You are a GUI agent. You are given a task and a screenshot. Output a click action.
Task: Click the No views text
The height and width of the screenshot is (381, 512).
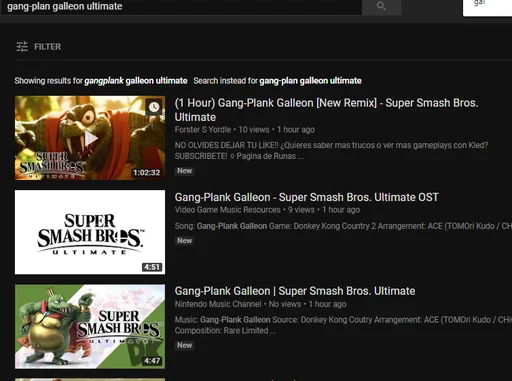pyautogui.click(x=285, y=304)
